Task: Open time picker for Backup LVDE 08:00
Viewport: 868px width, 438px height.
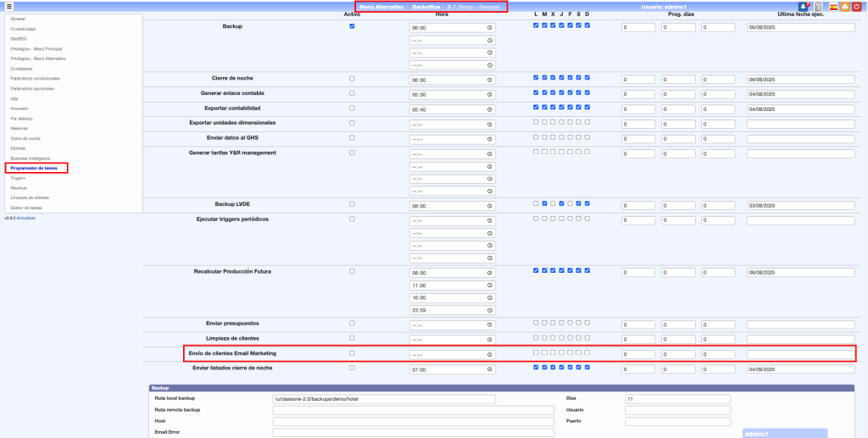Action: click(490, 206)
